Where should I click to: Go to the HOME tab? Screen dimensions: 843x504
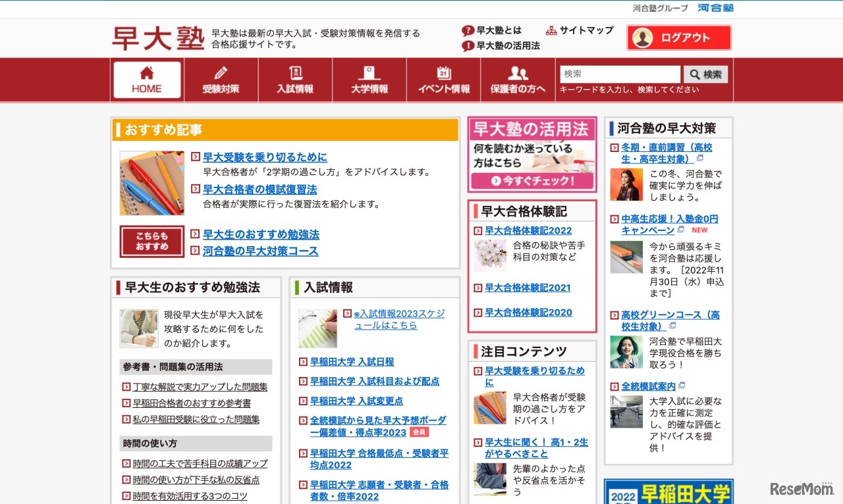(x=147, y=80)
